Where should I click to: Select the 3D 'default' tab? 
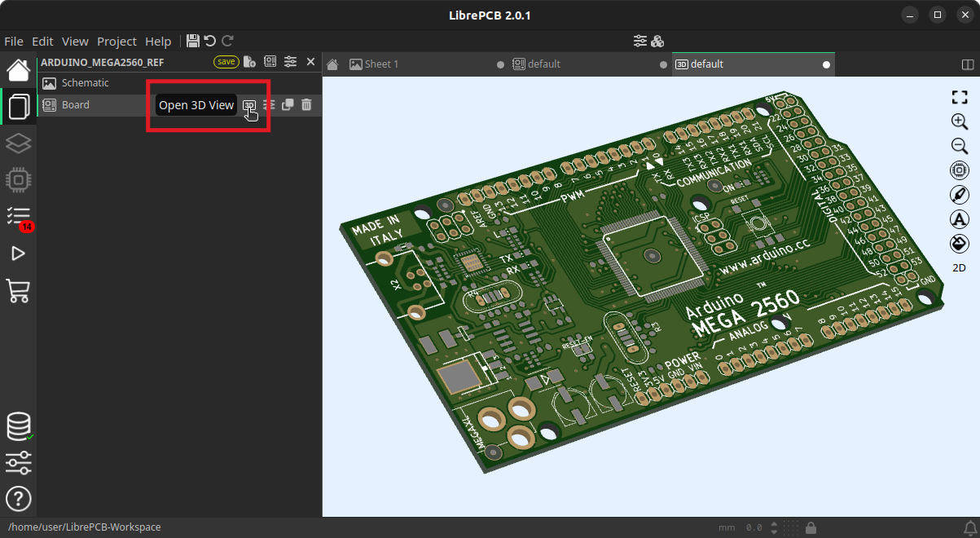[753, 64]
